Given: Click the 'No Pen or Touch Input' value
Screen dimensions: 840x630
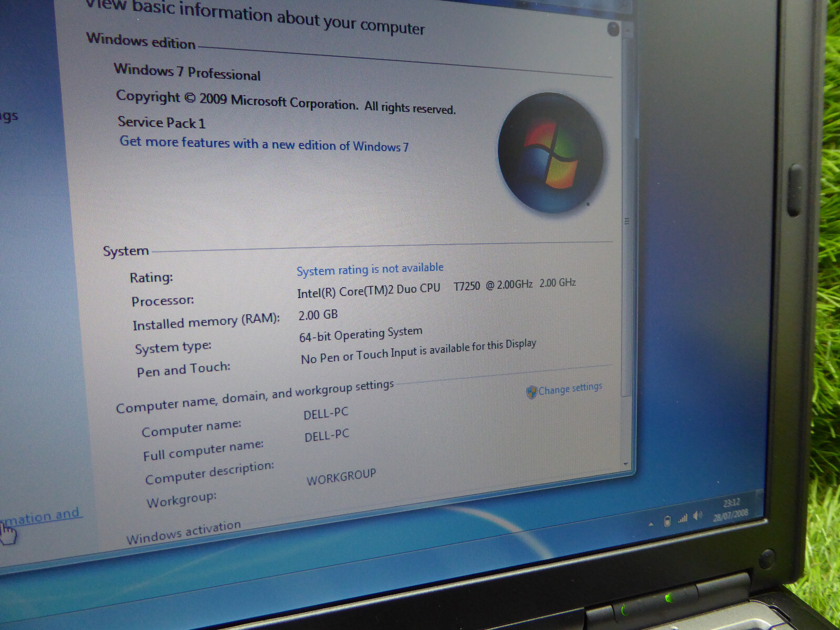Looking at the screenshot, I should 418,351.
